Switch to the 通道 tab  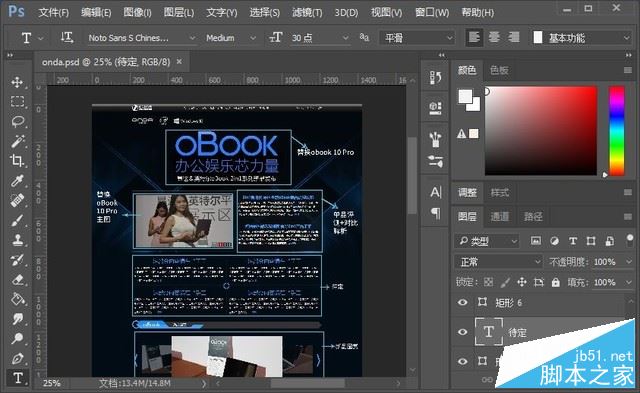[x=499, y=216]
